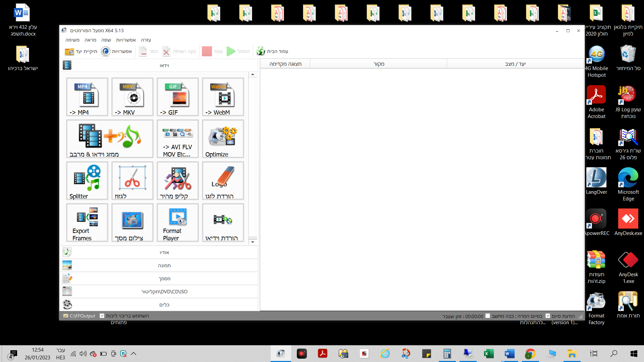Click the WebM converter icon

223,97
